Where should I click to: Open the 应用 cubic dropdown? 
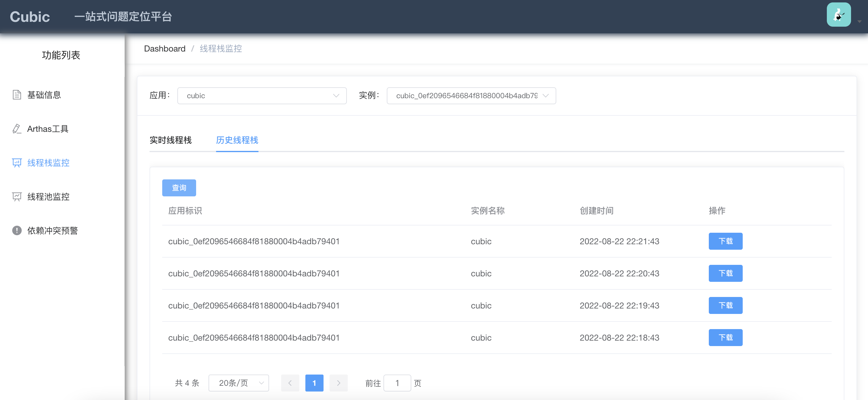pyautogui.click(x=262, y=96)
